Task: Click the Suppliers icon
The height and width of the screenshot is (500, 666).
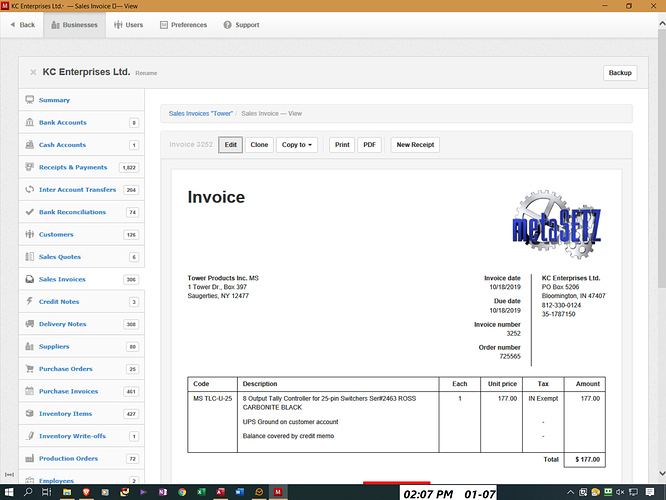Action: (x=29, y=346)
